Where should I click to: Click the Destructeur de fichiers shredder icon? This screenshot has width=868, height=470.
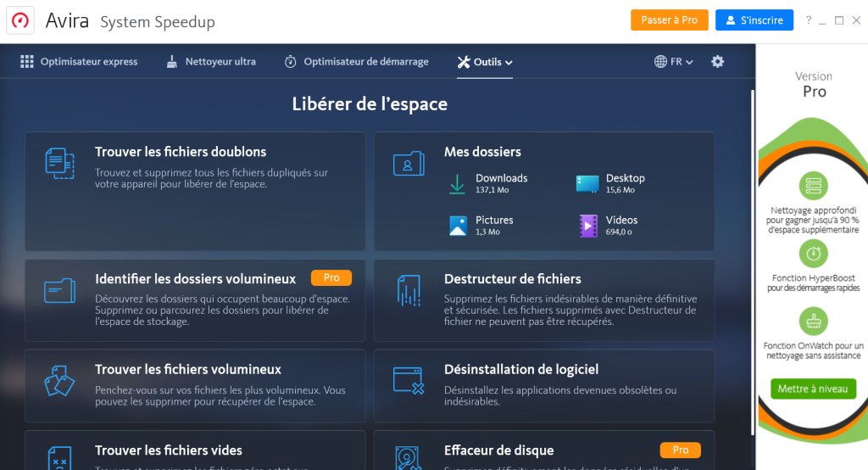[409, 290]
